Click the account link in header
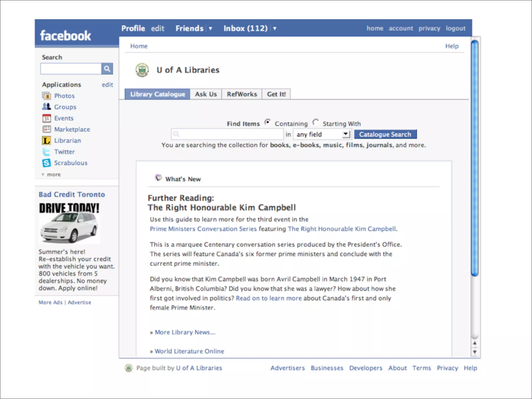The image size is (532, 399). 401,28
